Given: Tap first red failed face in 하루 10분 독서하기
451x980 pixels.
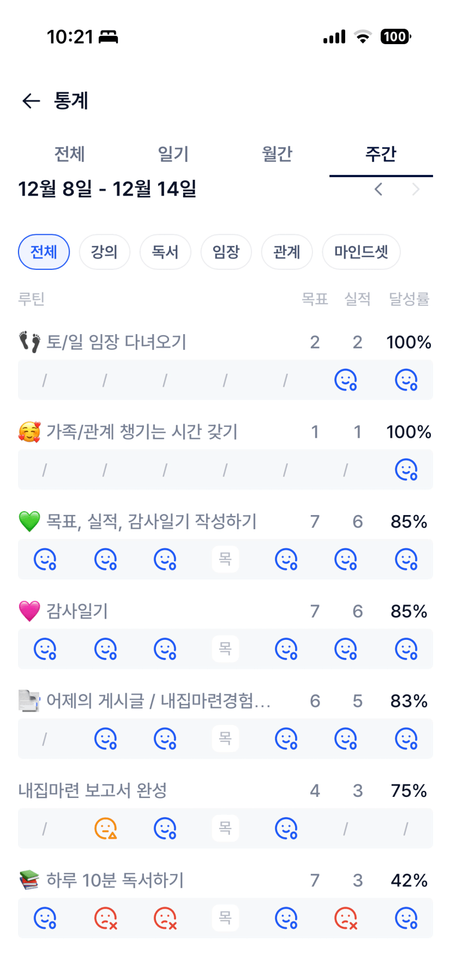Looking at the screenshot, I should click(x=105, y=918).
